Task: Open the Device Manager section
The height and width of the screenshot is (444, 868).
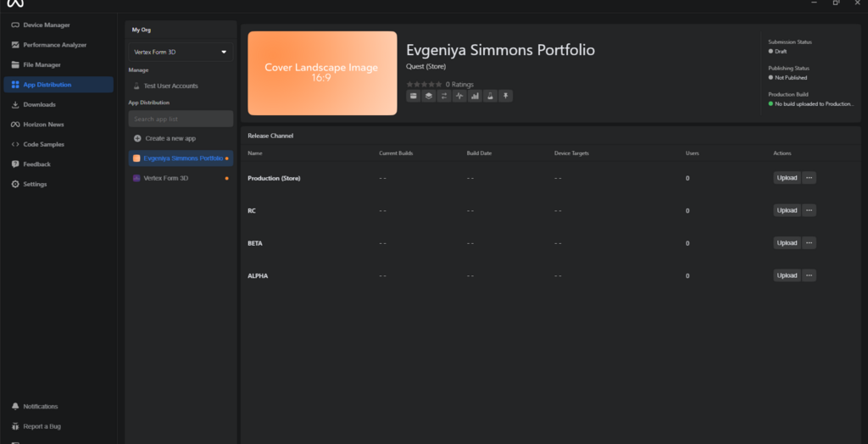Action: pyautogui.click(x=46, y=25)
